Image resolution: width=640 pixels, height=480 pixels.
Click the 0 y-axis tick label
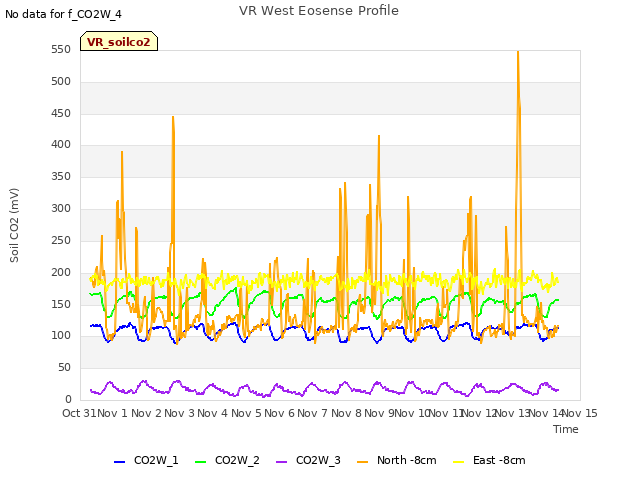(x=68, y=400)
